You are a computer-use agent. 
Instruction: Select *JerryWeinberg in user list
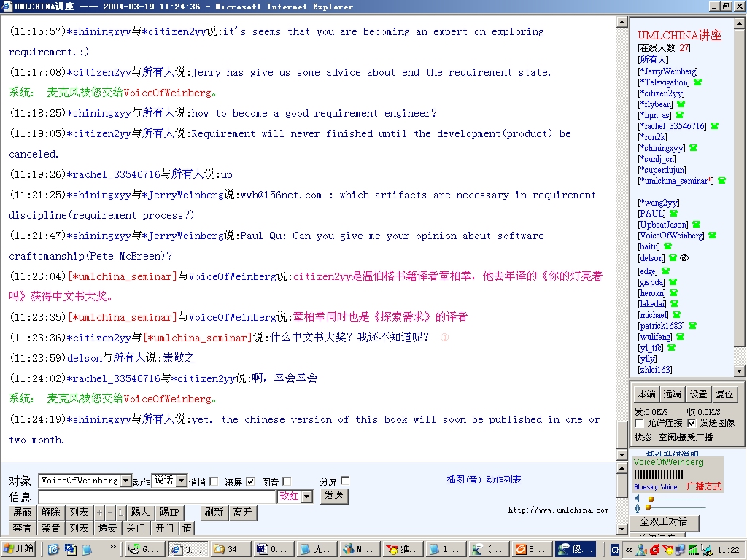667,71
